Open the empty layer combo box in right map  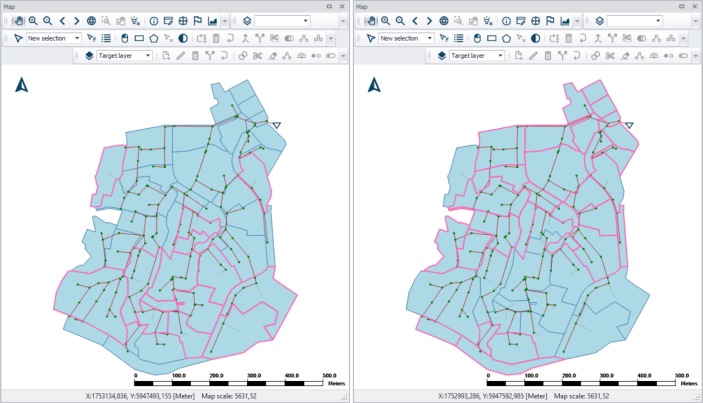(634, 21)
